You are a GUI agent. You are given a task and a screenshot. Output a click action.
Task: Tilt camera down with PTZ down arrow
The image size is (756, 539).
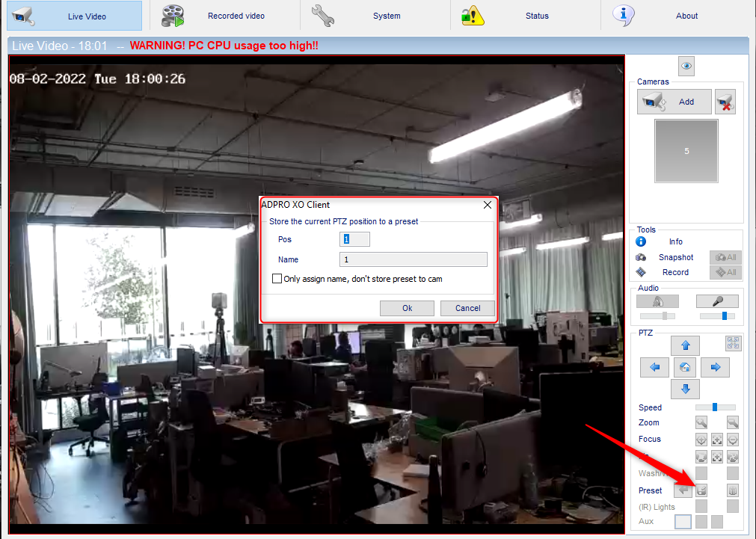coord(685,389)
